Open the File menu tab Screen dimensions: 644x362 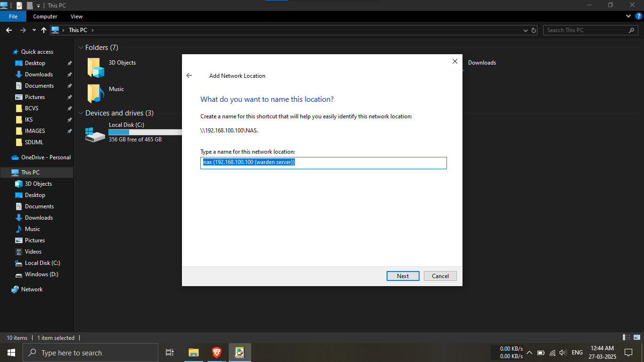(13, 16)
